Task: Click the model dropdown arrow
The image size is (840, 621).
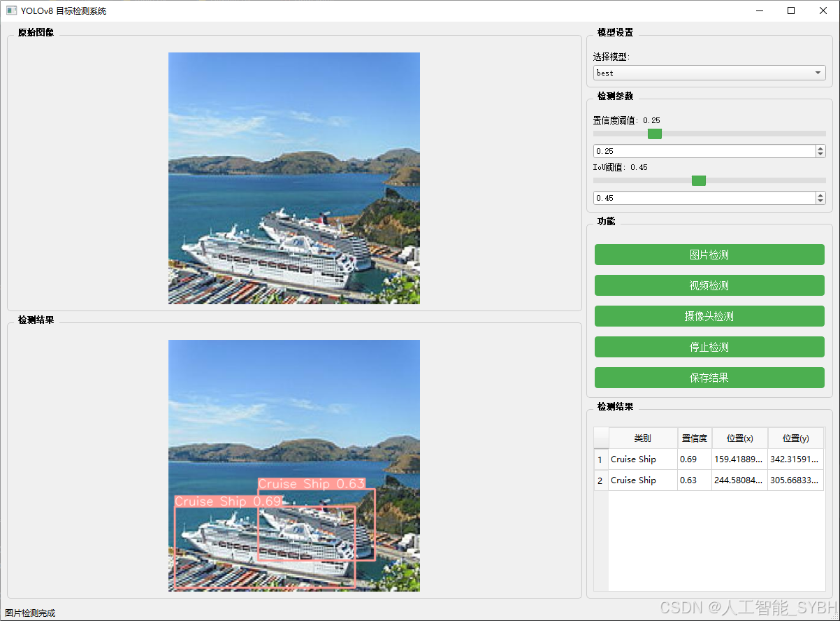Action: coord(818,73)
